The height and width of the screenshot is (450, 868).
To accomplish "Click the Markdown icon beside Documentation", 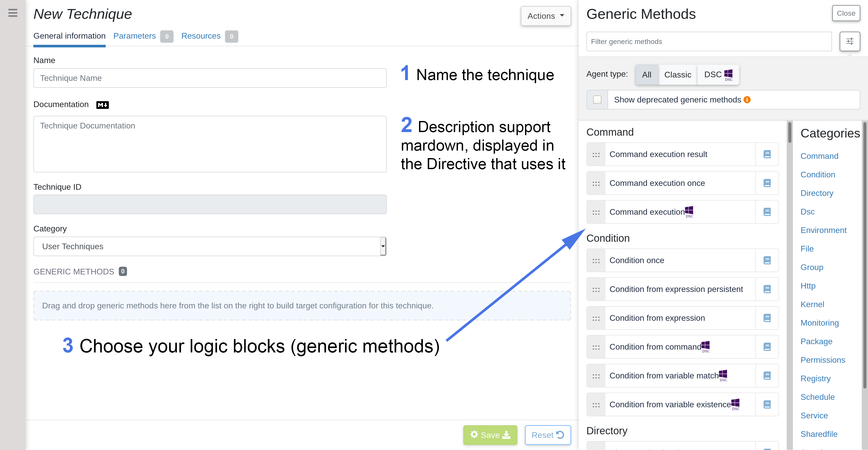I will [x=102, y=105].
